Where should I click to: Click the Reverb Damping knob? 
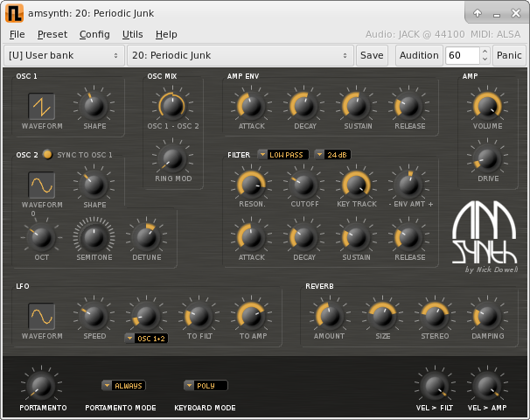[x=487, y=316]
